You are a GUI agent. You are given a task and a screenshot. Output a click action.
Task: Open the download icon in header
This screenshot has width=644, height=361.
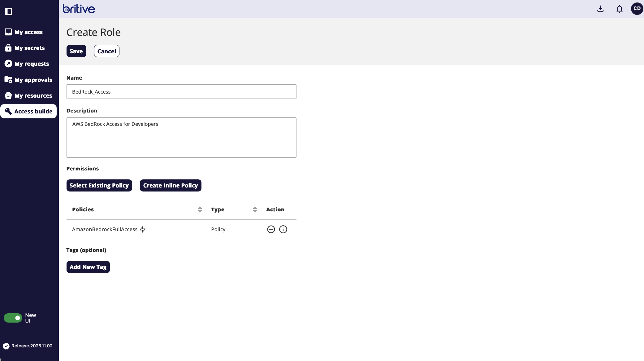coord(600,9)
